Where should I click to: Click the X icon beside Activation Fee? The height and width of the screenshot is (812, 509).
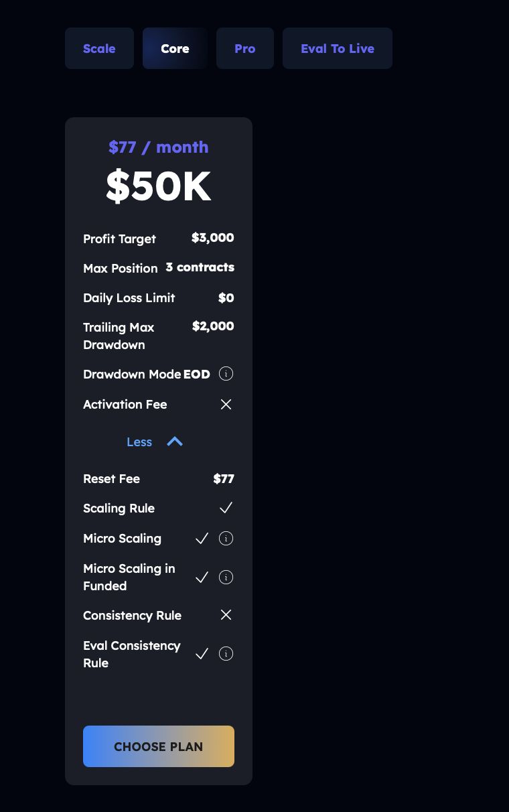tap(226, 405)
